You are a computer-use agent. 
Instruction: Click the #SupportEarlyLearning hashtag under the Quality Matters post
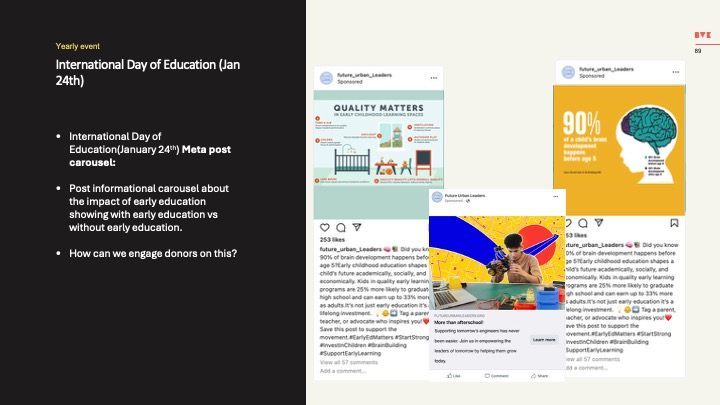click(350, 354)
